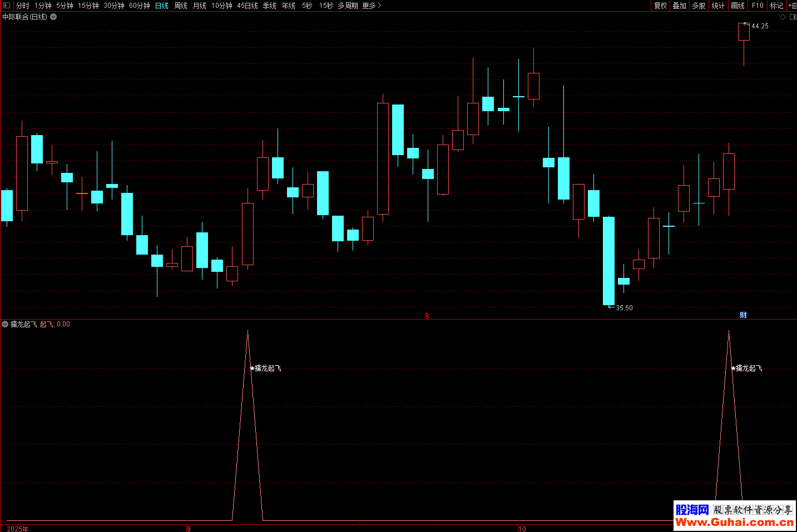This screenshot has height=532, width=797.
Task: Open the F10 company info page
Action: 758,6
